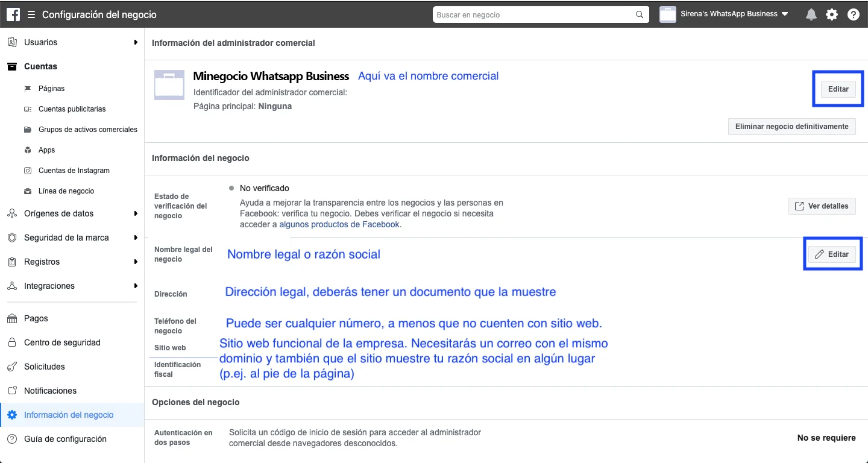868x463 pixels.
Task: Open the hamburger menu icon
Action: [x=31, y=14]
